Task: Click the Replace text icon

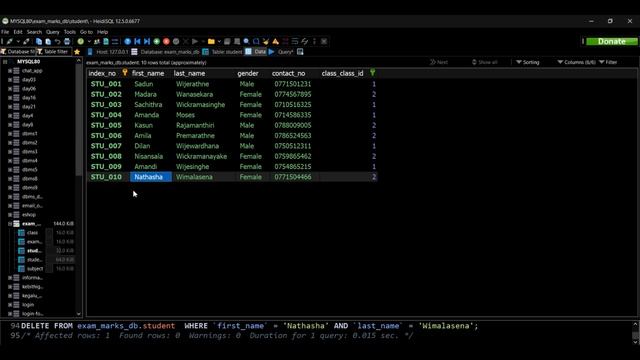Action: (x=256, y=41)
